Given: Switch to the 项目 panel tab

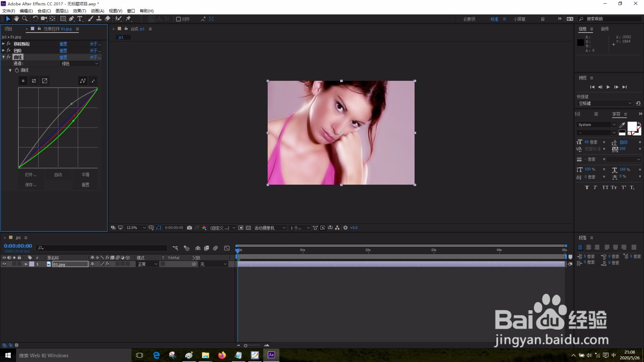Looking at the screenshot, I should (x=8, y=29).
